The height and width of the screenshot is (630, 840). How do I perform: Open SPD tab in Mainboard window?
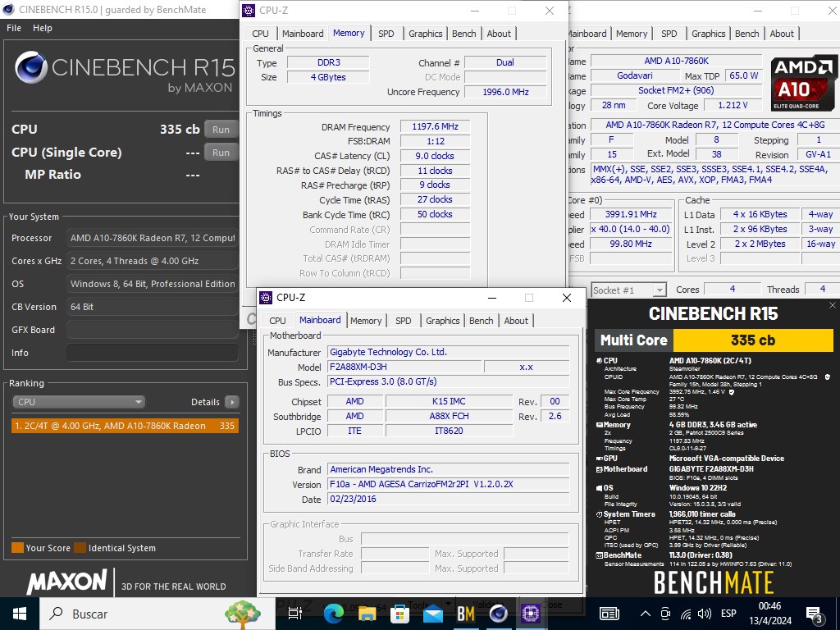[x=404, y=321]
